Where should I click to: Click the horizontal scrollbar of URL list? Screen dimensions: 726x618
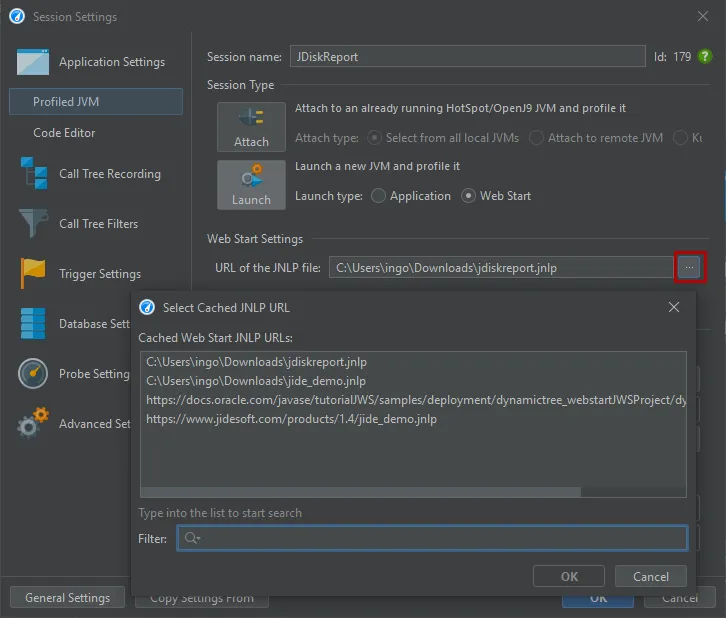click(x=360, y=492)
